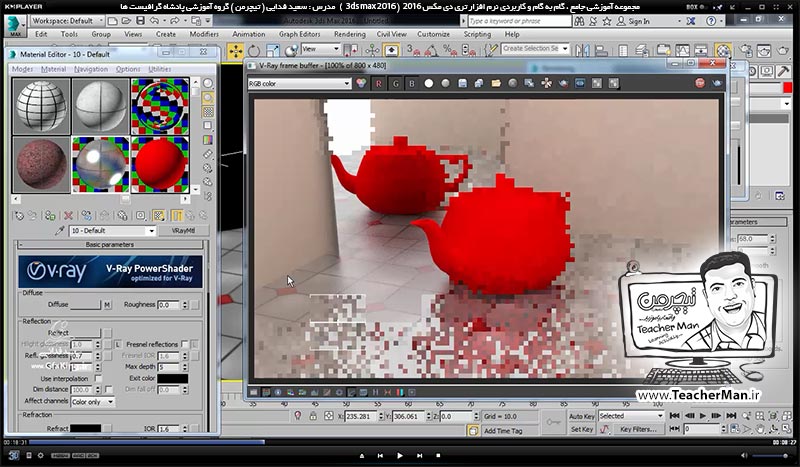Open the View reference coordinate dropdown
The height and width of the screenshot is (467, 800).
pos(320,49)
